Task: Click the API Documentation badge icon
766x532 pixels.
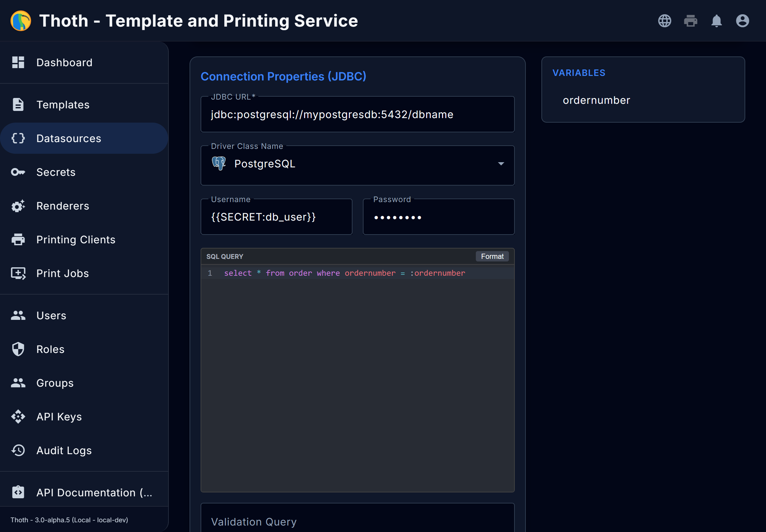Action: tap(18, 492)
